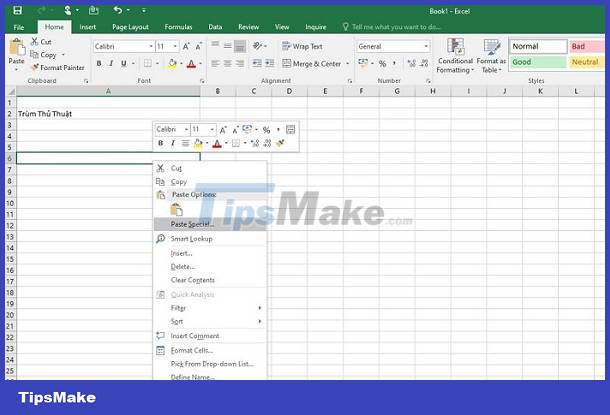610x415 pixels.
Task: Click Bold on the mini toolbar
Action: pyautogui.click(x=160, y=143)
